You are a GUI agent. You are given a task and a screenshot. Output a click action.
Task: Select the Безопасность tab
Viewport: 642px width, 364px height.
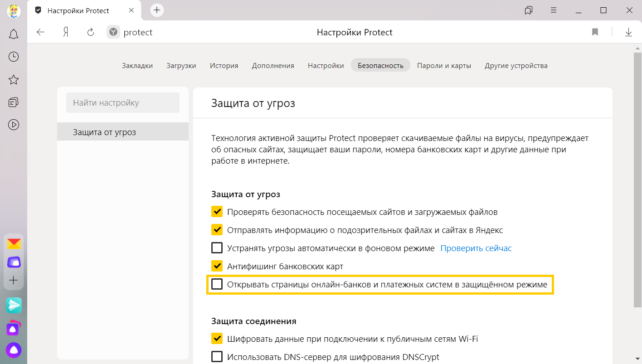(x=380, y=65)
